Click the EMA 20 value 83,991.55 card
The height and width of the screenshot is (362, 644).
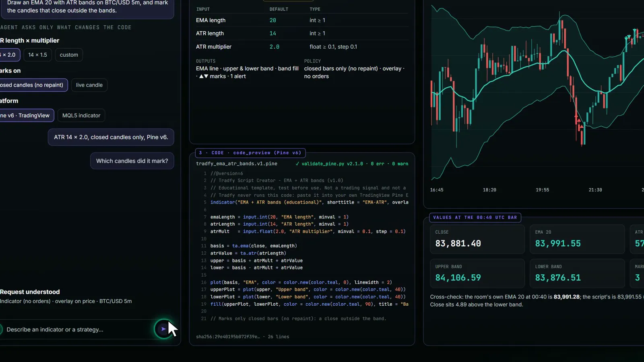[577, 239]
